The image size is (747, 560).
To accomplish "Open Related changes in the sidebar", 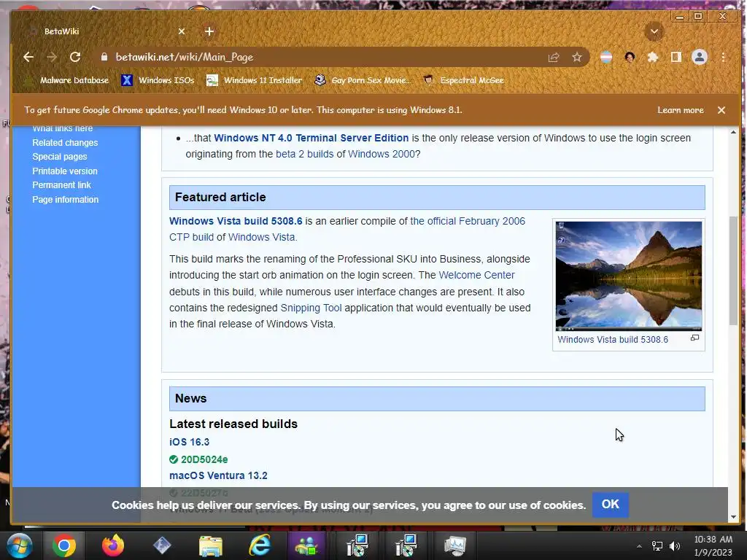I will click(x=65, y=143).
